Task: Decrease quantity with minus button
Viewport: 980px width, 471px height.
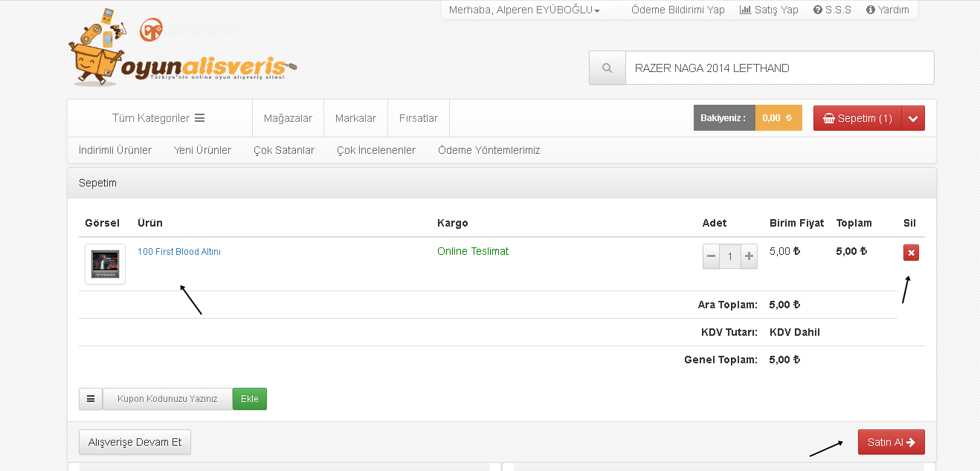Action: click(712, 256)
